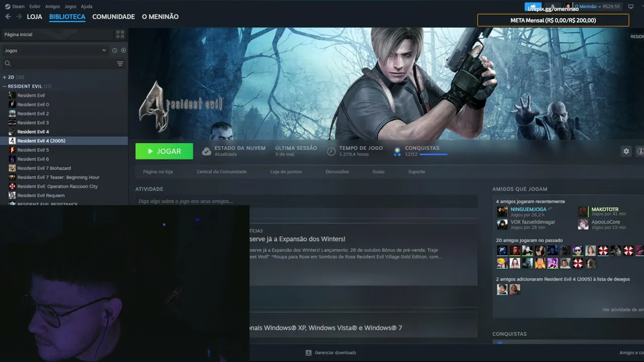The image size is (644, 362).
Task: Click the Gerenciar downloads icon
Action: coord(308,353)
